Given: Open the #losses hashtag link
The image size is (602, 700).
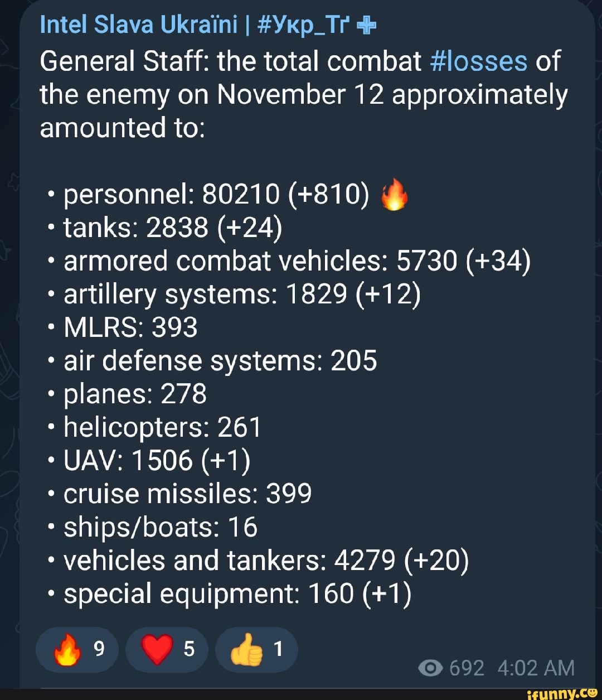Looking at the screenshot, I should coord(479,61).
